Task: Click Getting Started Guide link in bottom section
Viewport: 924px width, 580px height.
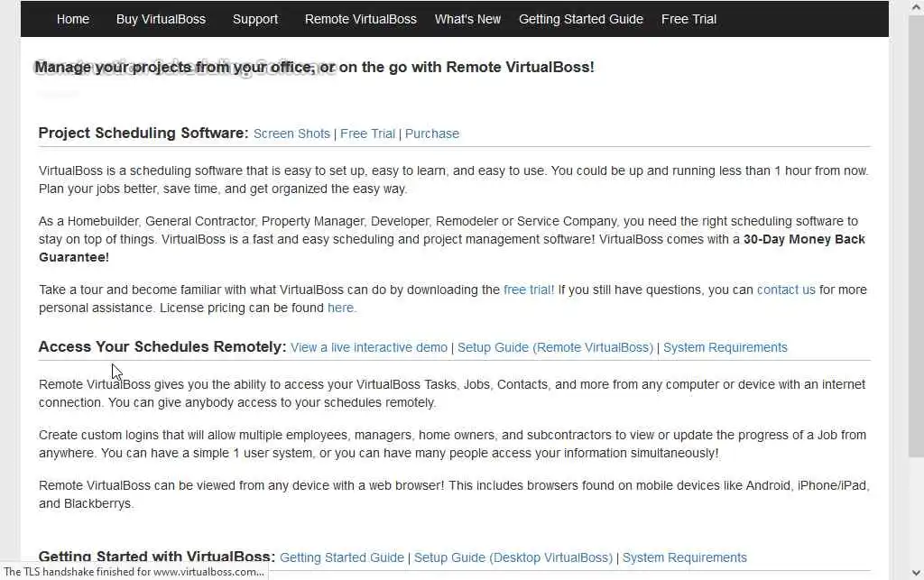Action: 342,557
